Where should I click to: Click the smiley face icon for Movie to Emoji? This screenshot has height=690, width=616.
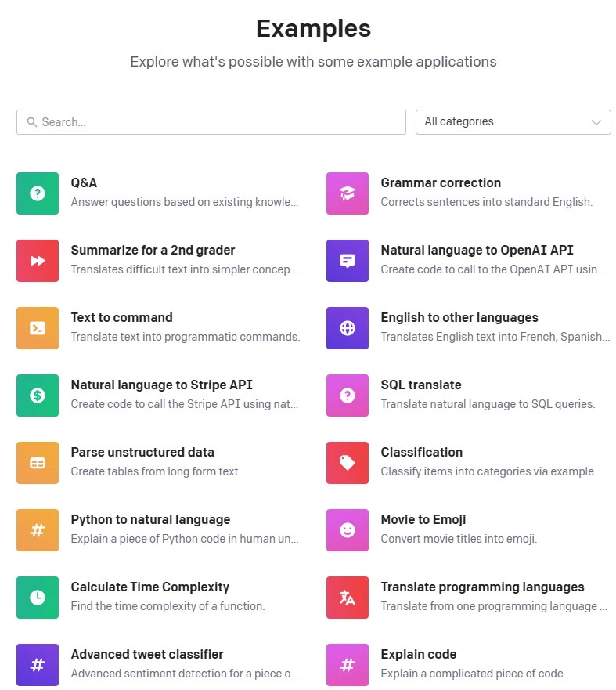[348, 530]
